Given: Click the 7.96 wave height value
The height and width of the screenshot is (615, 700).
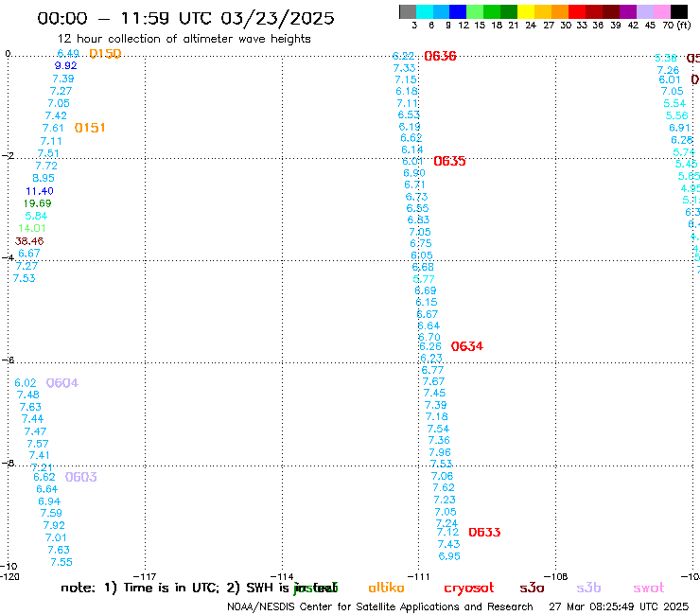Looking at the screenshot, I should tap(440, 452).
